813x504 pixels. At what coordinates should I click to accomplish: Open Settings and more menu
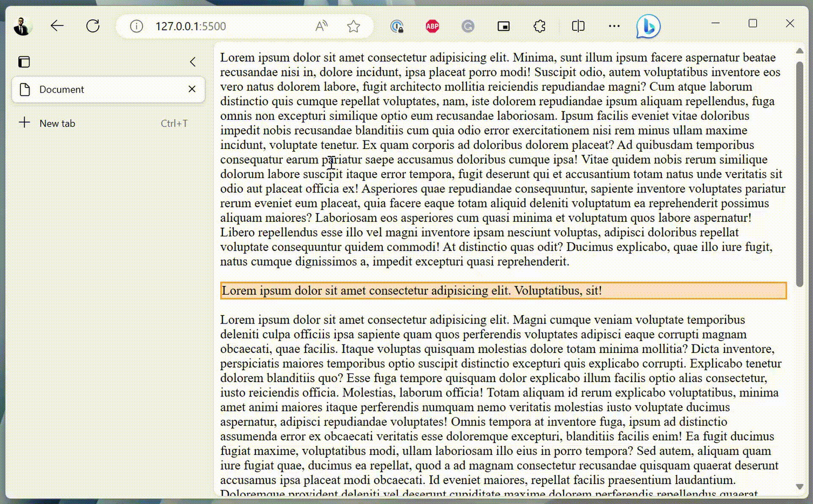(614, 26)
